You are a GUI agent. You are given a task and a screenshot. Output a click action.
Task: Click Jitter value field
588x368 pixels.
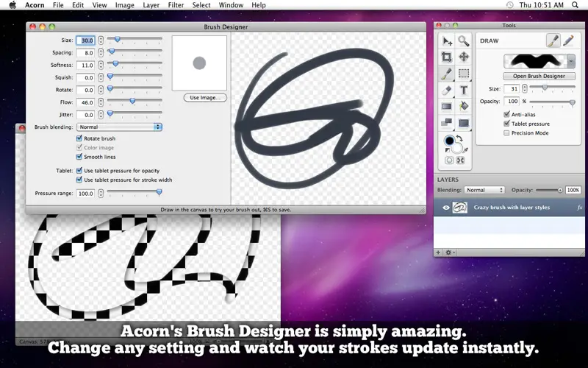(86, 115)
